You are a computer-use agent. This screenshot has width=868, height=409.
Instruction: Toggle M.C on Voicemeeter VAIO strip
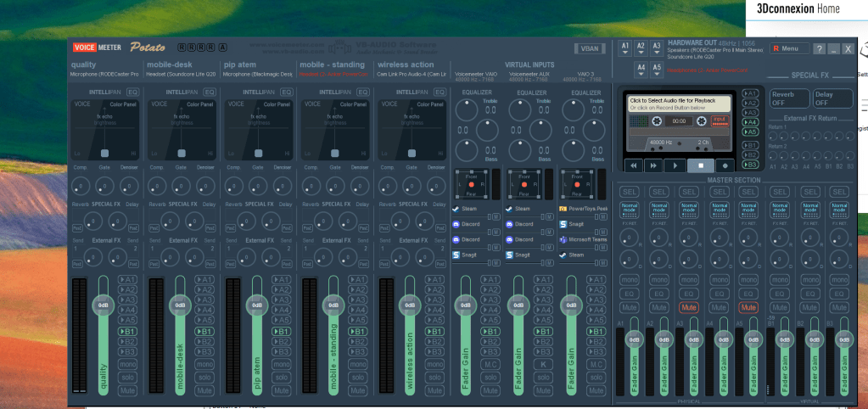click(490, 364)
